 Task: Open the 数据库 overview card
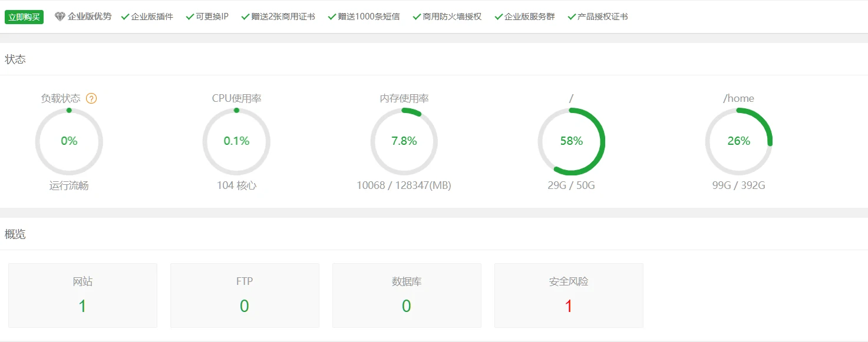click(x=407, y=295)
